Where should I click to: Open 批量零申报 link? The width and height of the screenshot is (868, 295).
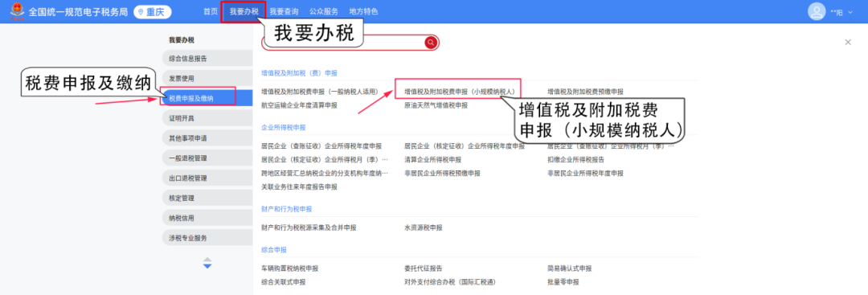click(x=563, y=281)
